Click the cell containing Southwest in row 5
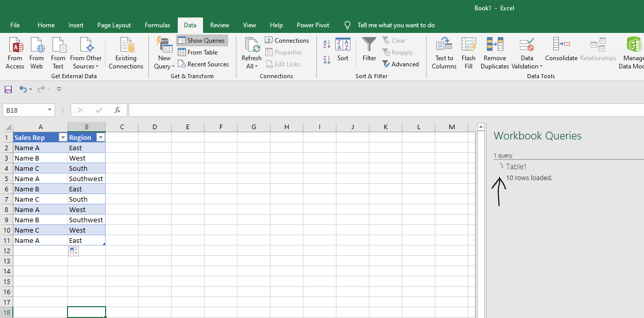This screenshot has height=318, width=644. (x=87, y=179)
